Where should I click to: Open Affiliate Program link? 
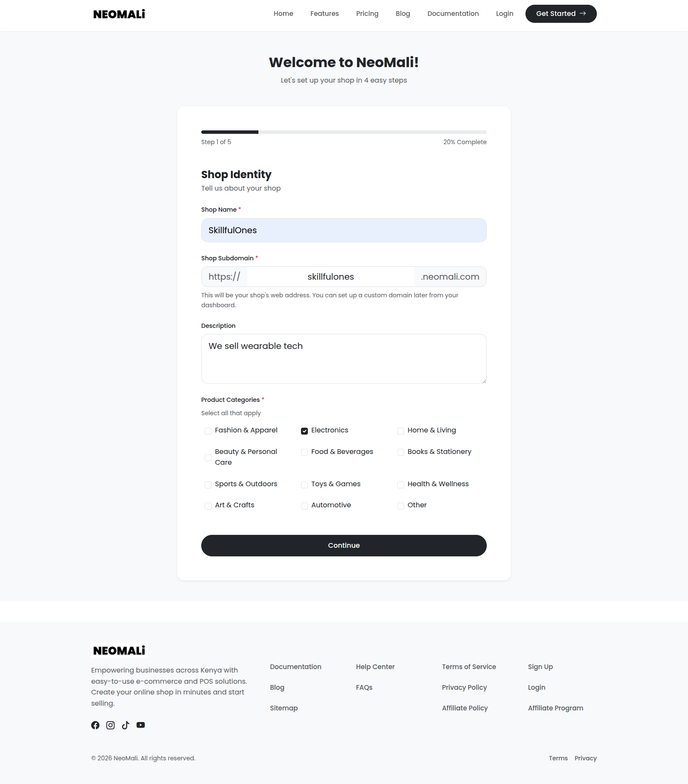[x=556, y=708]
